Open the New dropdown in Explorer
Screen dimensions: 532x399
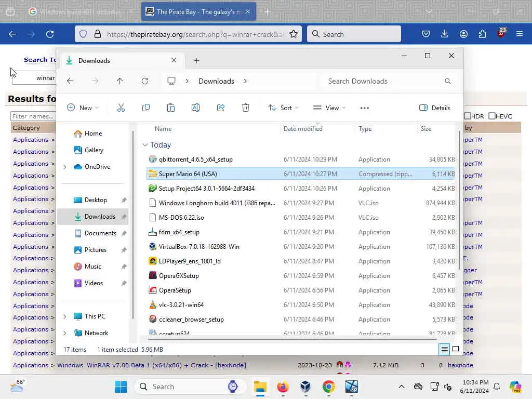(x=83, y=108)
